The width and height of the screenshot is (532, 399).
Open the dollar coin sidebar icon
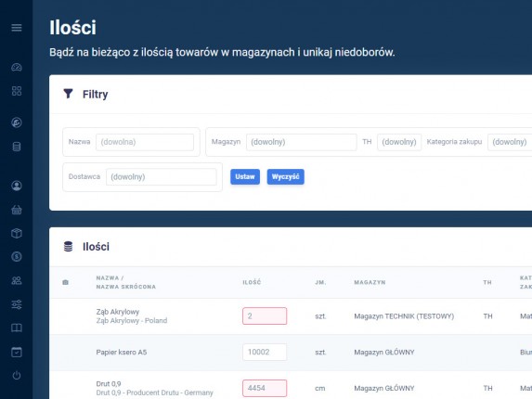point(17,257)
